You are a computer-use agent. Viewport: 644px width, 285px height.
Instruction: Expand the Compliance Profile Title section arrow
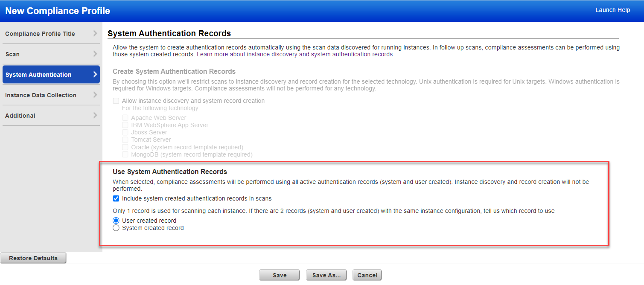point(96,33)
